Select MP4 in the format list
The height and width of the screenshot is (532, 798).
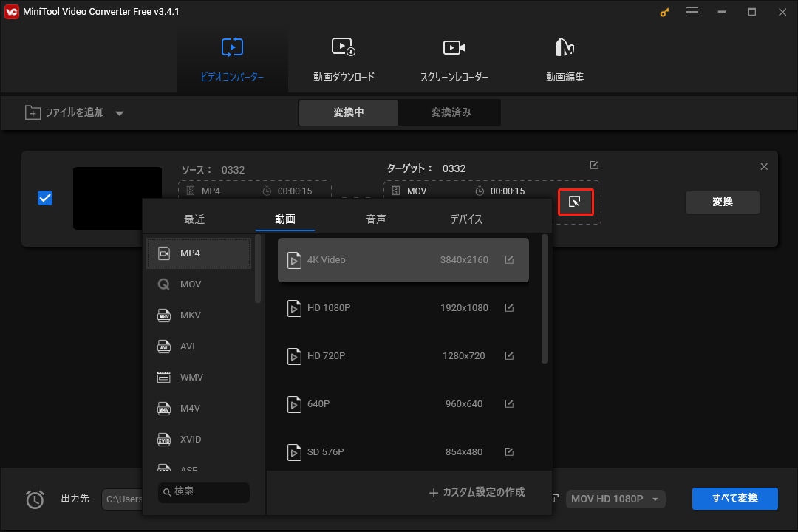pos(199,253)
